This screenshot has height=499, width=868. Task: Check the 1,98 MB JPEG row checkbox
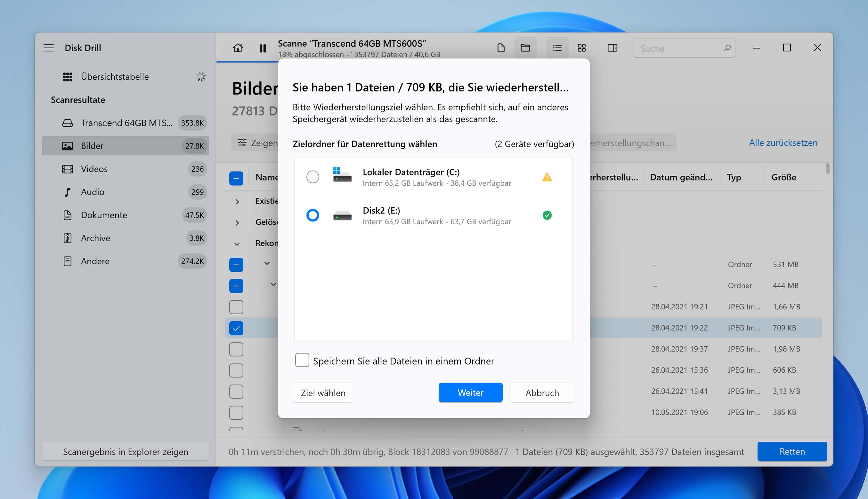(236, 349)
